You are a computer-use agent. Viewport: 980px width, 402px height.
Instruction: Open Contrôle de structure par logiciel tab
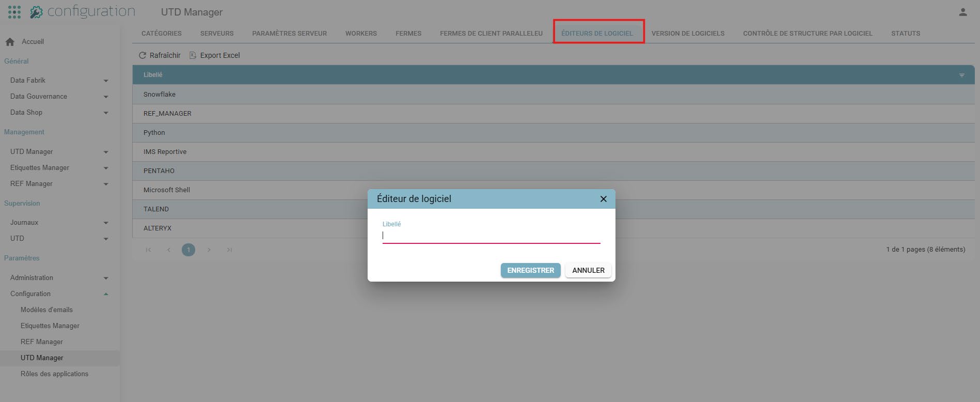[x=808, y=34]
